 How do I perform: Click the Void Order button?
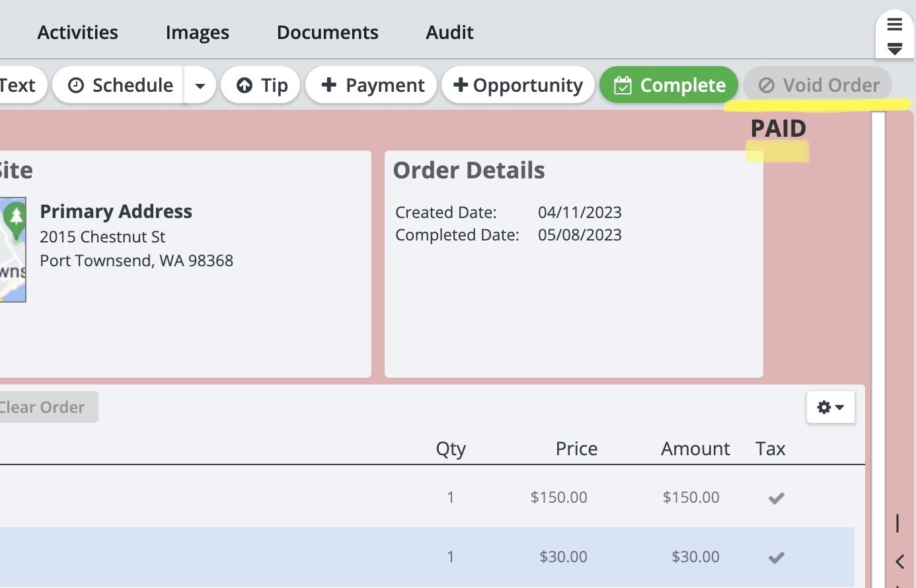818,85
